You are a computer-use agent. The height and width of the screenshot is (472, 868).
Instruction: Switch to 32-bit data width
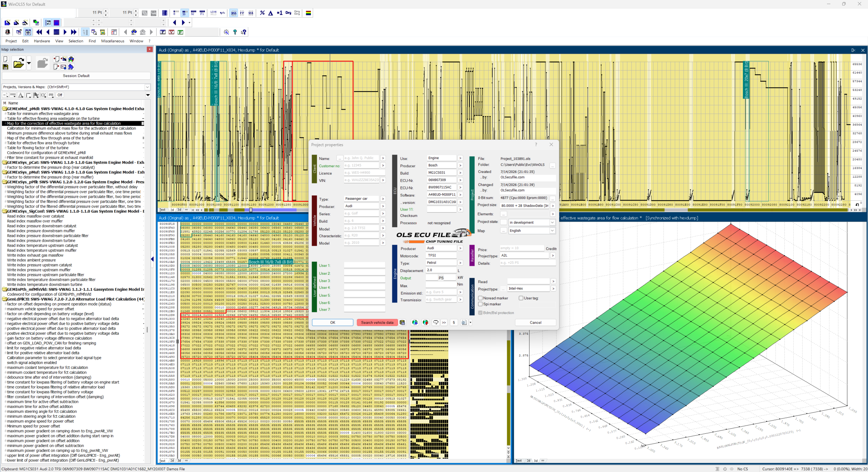[193, 13]
